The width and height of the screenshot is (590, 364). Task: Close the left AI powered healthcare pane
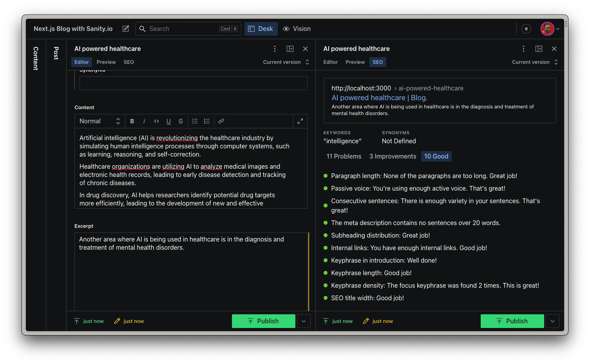305,49
